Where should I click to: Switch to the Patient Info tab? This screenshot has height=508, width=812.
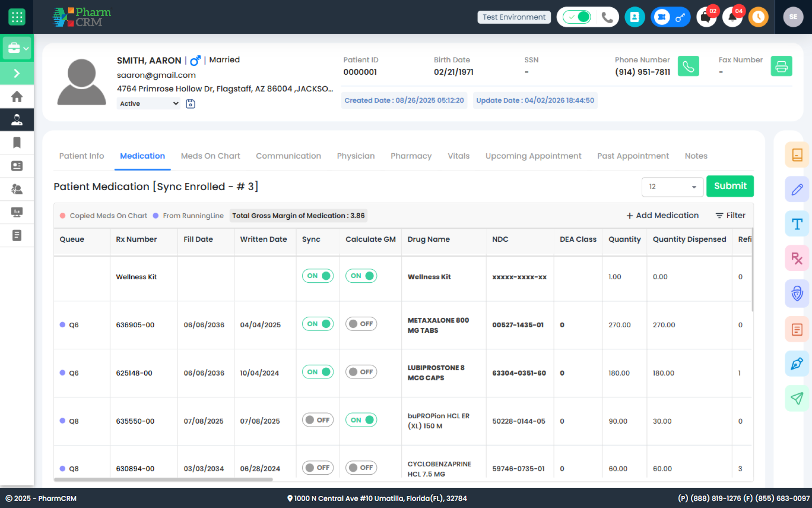click(82, 156)
